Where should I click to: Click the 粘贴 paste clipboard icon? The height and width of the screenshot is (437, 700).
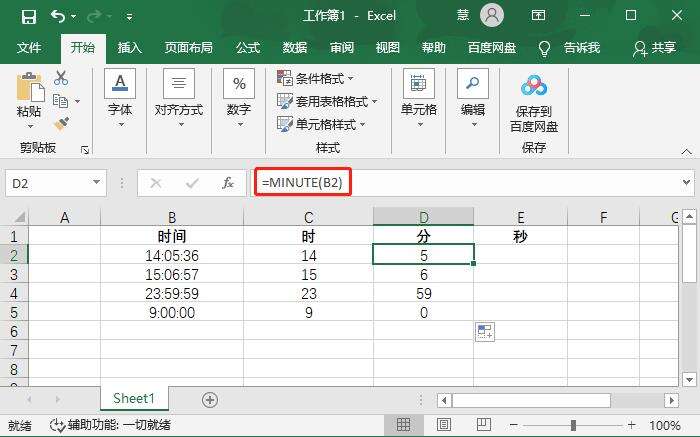tap(30, 87)
